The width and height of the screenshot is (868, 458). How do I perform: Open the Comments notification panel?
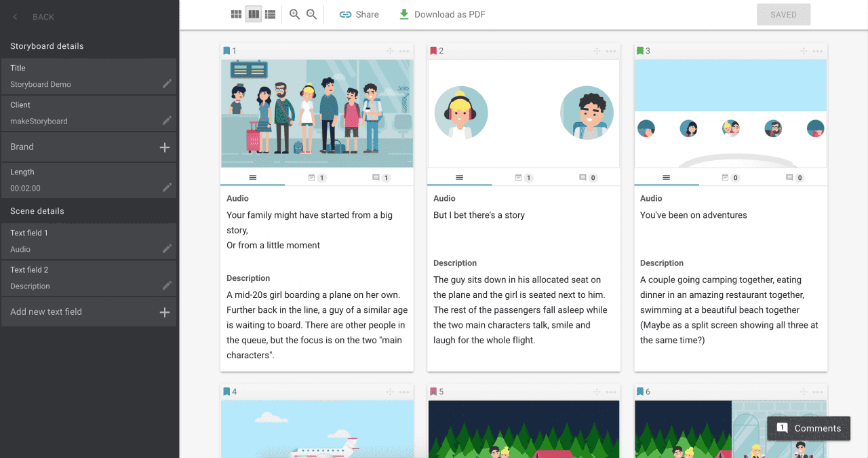808,428
